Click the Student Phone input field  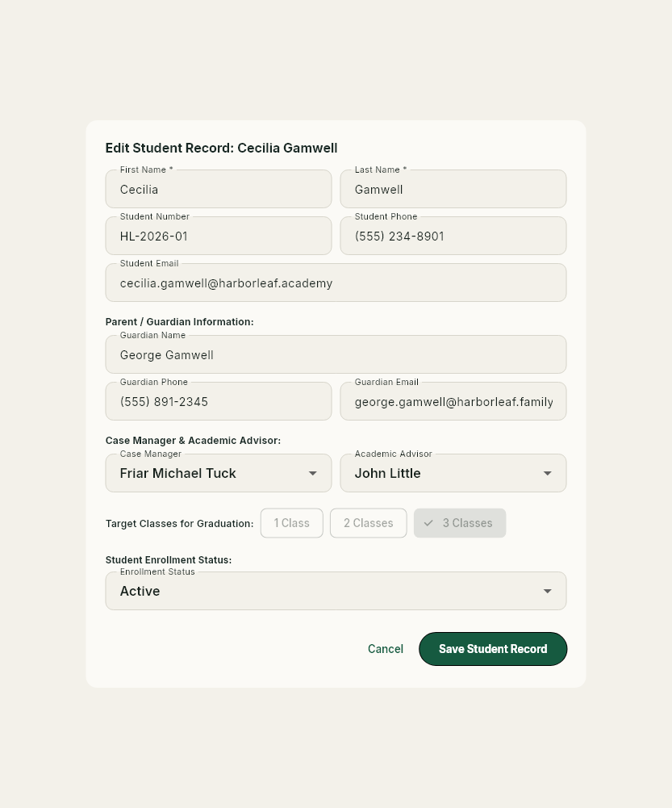point(453,236)
